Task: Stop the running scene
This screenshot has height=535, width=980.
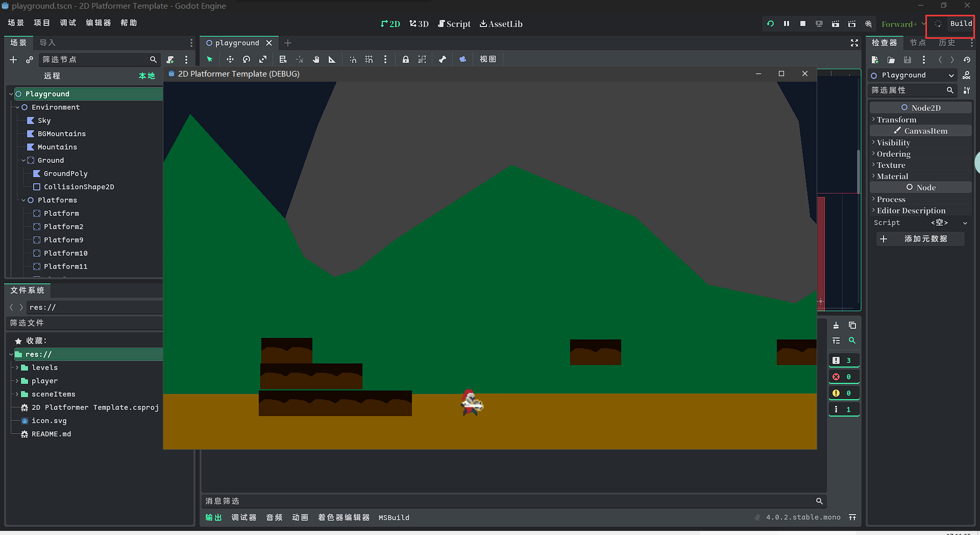Action: pyautogui.click(x=802, y=23)
